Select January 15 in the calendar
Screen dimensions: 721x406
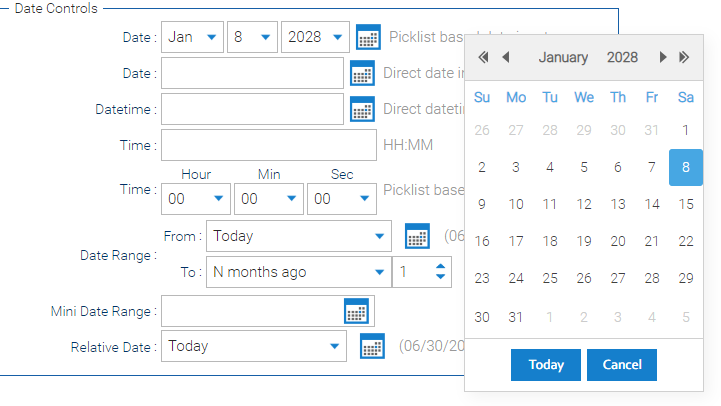click(x=686, y=204)
